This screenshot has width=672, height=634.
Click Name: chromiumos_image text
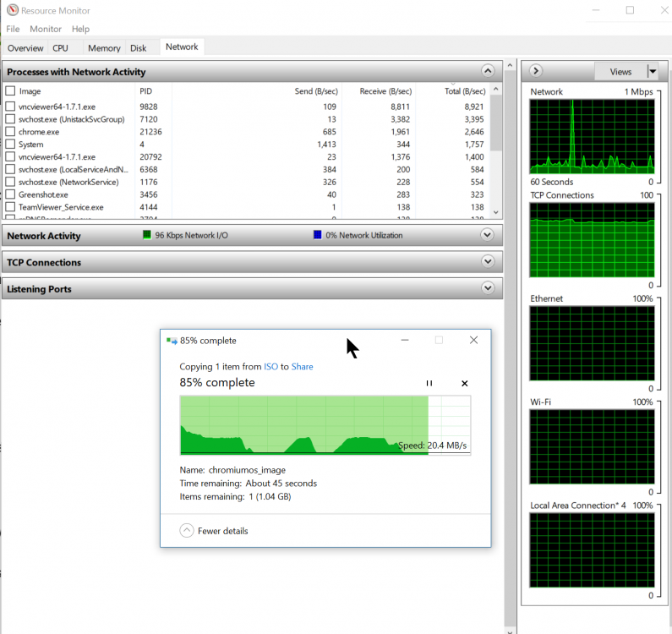point(232,470)
